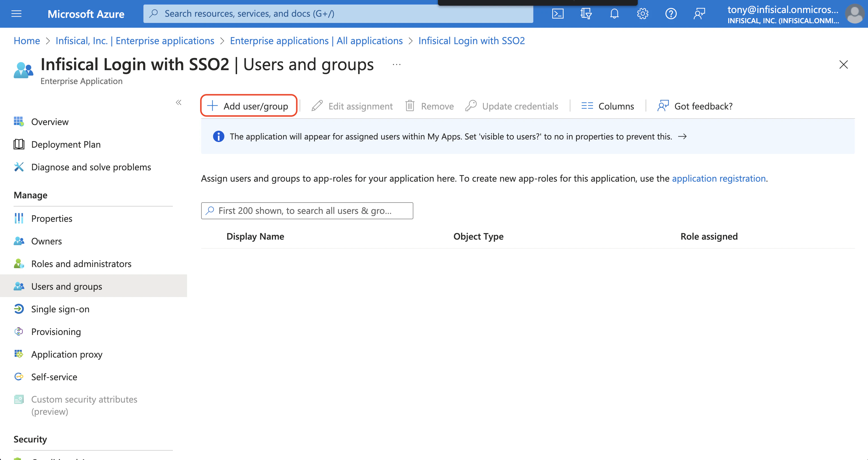Open the Provisioning menu item

[x=93, y=331]
